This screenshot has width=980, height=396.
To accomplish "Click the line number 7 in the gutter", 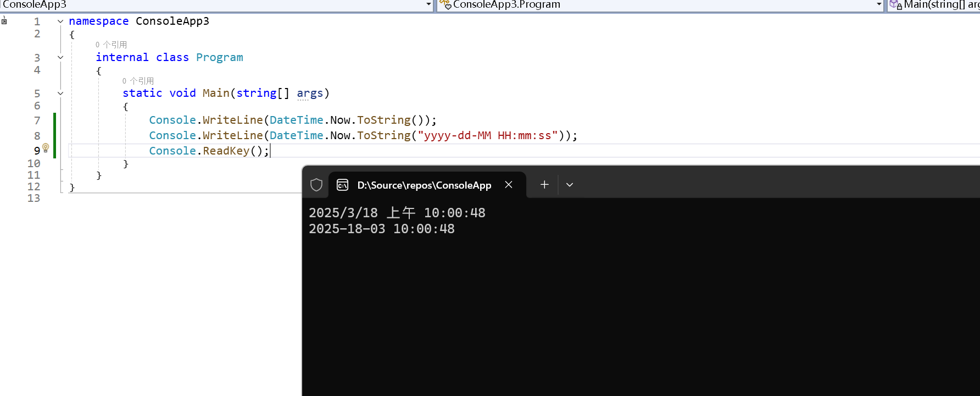I will click(x=37, y=120).
